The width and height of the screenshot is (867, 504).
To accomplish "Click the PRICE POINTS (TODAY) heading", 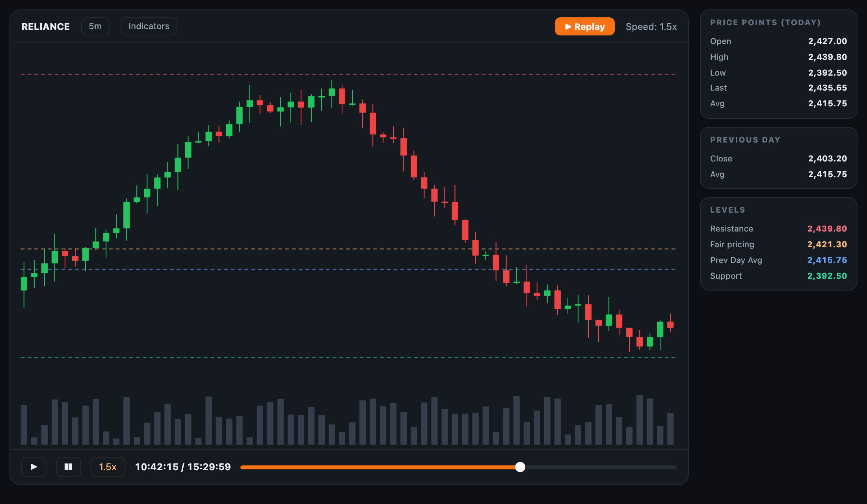I will pyautogui.click(x=765, y=22).
